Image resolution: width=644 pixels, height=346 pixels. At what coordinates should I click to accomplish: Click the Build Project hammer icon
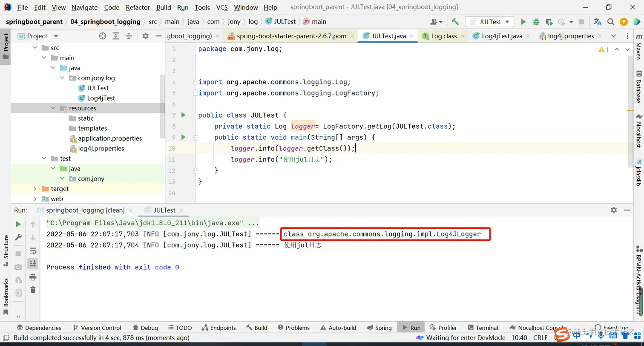tap(455, 22)
